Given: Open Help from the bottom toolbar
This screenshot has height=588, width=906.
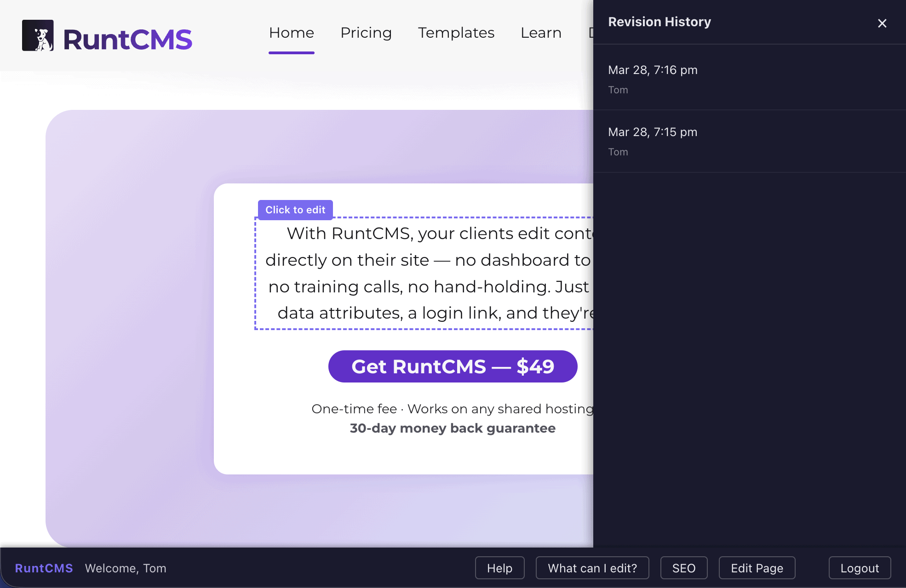Looking at the screenshot, I should point(499,568).
